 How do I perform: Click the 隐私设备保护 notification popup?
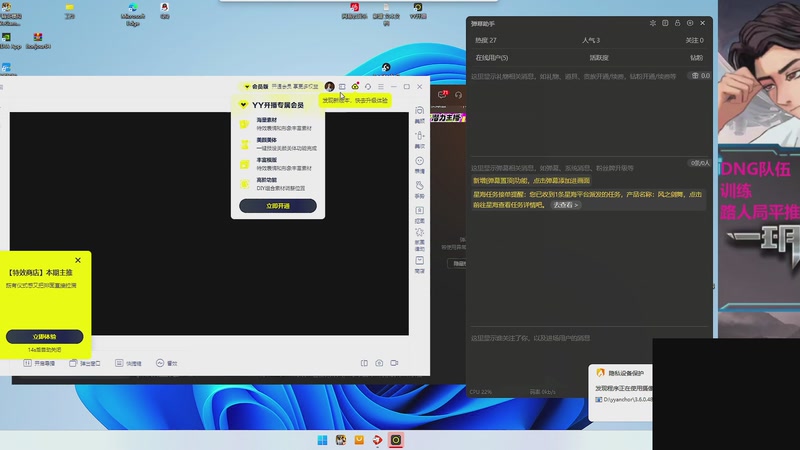coord(620,392)
